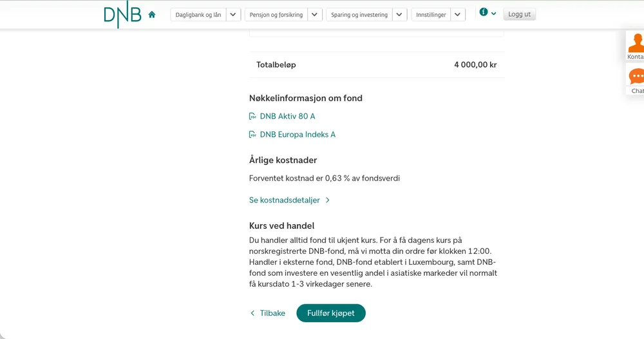Open the Chat speech bubble icon
The width and height of the screenshot is (644, 339).
[x=635, y=79]
